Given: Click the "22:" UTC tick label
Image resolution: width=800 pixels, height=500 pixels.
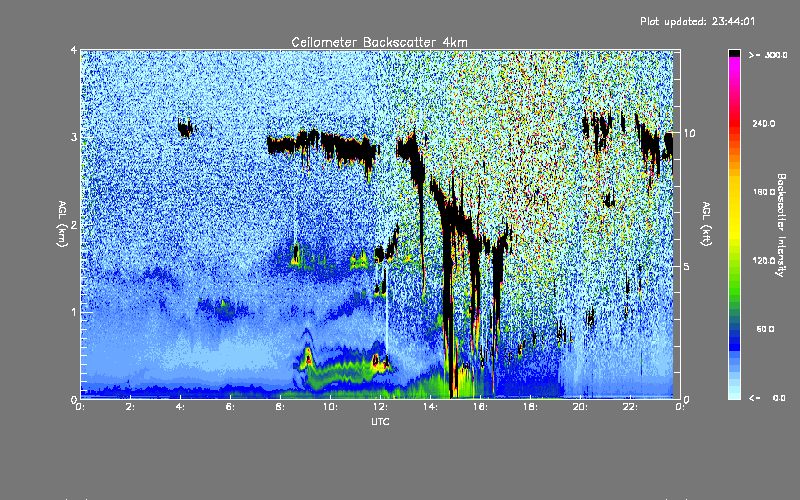Looking at the screenshot, I should (x=630, y=407).
